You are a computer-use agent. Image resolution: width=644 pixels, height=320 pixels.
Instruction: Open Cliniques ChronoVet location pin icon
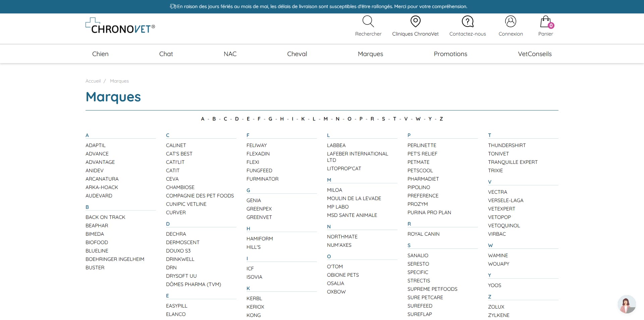point(415,21)
